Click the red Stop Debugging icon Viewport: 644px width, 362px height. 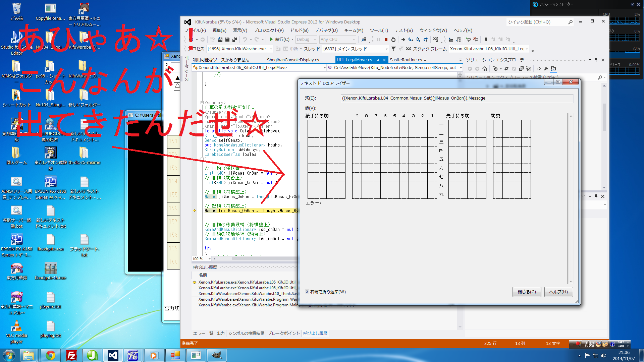pos(386,40)
